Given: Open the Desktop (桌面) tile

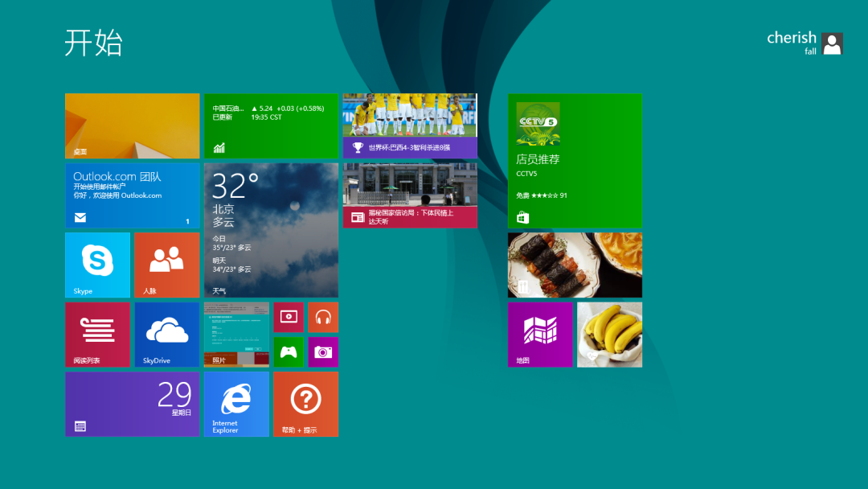Looking at the screenshot, I should [133, 125].
